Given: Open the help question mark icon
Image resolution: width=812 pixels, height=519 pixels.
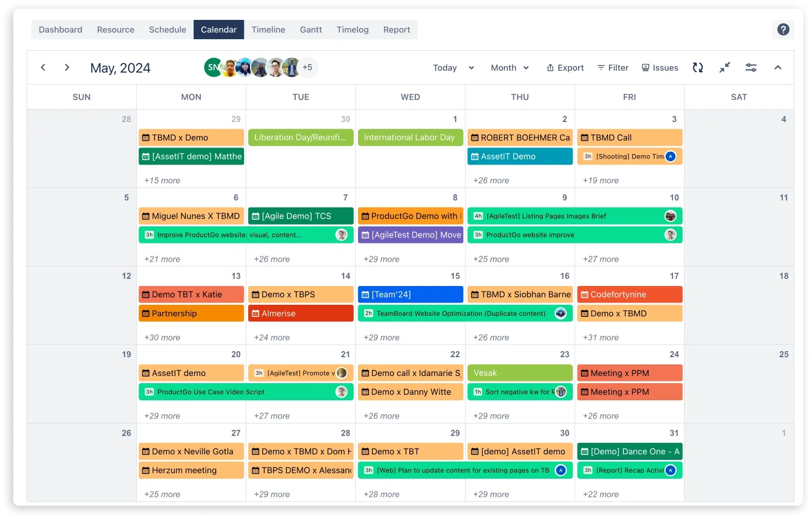Looking at the screenshot, I should click(783, 30).
